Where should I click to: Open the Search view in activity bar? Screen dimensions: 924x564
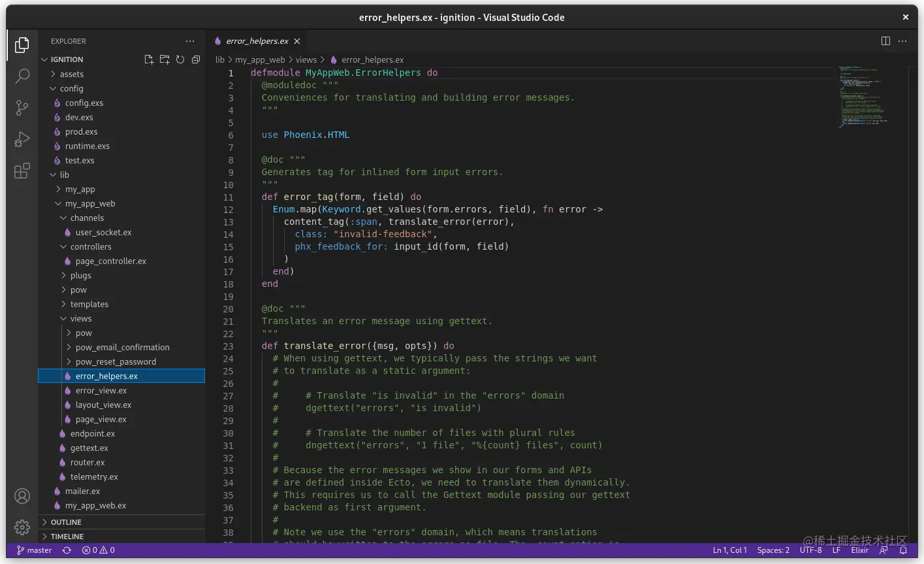(22, 76)
